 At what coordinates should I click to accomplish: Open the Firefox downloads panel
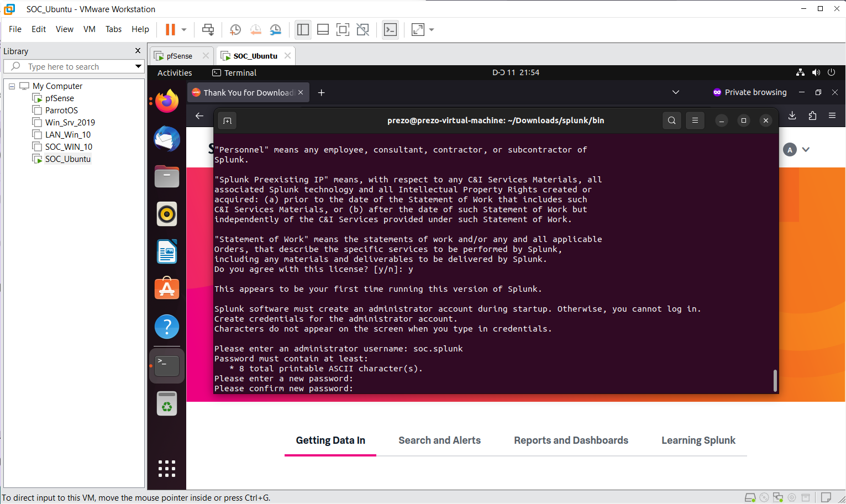click(792, 116)
